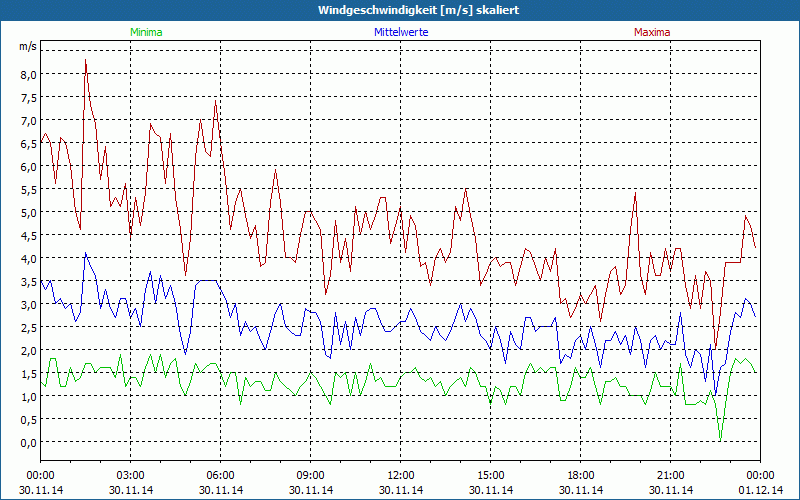Click the 4,5 y-axis value
The height and width of the screenshot is (500, 800).
click(x=28, y=235)
